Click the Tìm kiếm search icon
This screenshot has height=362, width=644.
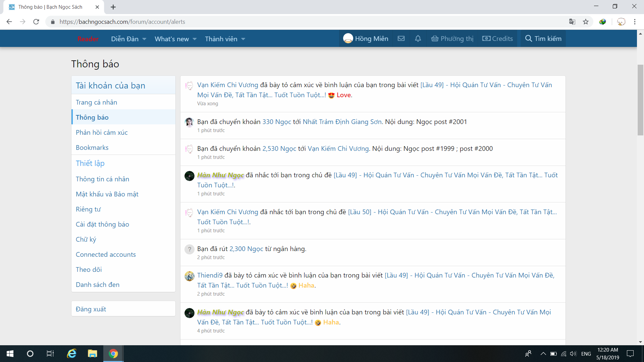tap(529, 39)
